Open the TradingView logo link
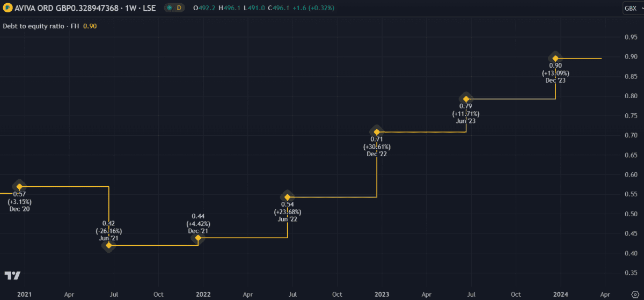The image size is (644, 300). tap(12, 275)
